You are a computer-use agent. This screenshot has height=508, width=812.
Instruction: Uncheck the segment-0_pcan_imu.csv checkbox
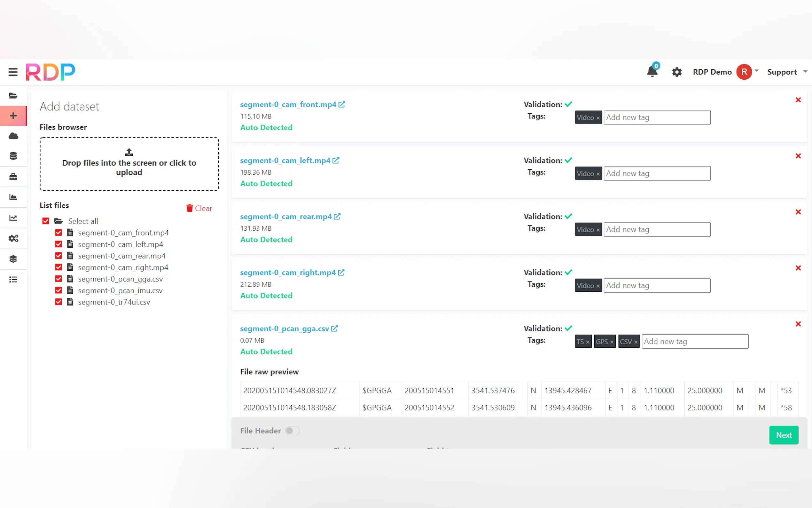pos(59,290)
